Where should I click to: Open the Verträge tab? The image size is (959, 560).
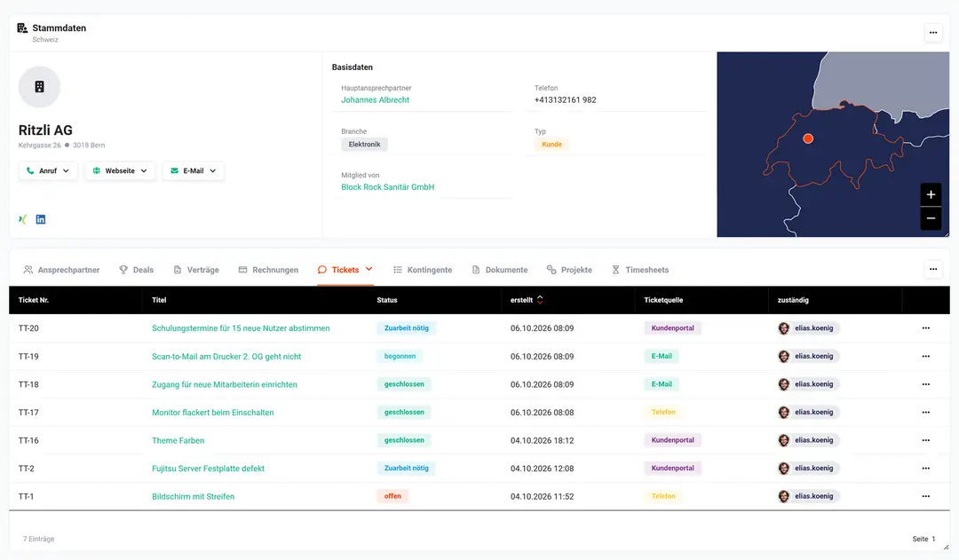pos(195,270)
